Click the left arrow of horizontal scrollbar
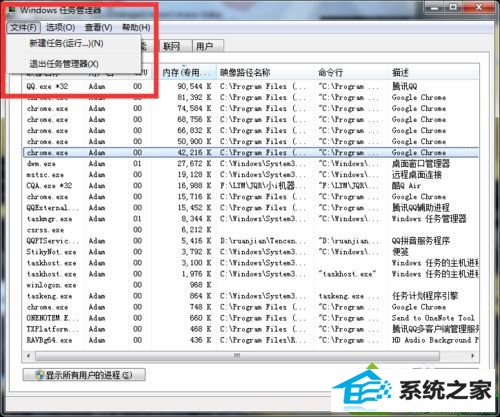Screen dimensions: 500x417 pyautogui.click(x=29, y=356)
